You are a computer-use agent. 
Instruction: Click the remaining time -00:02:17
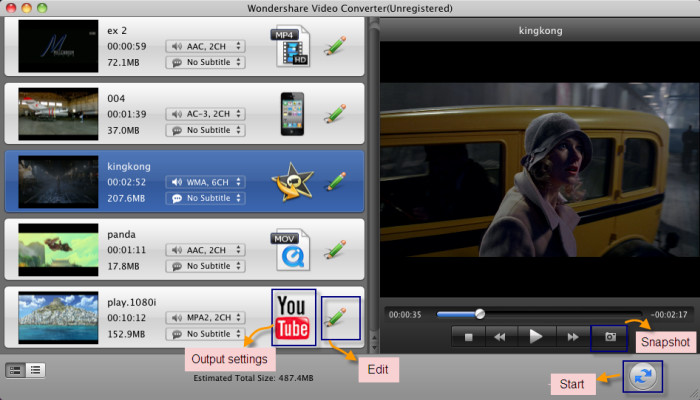coord(669,314)
